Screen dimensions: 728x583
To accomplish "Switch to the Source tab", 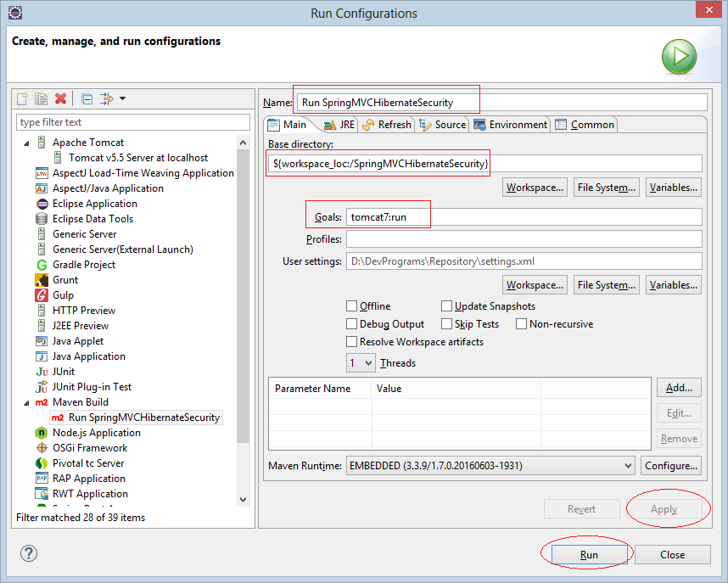I will coord(443,125).
